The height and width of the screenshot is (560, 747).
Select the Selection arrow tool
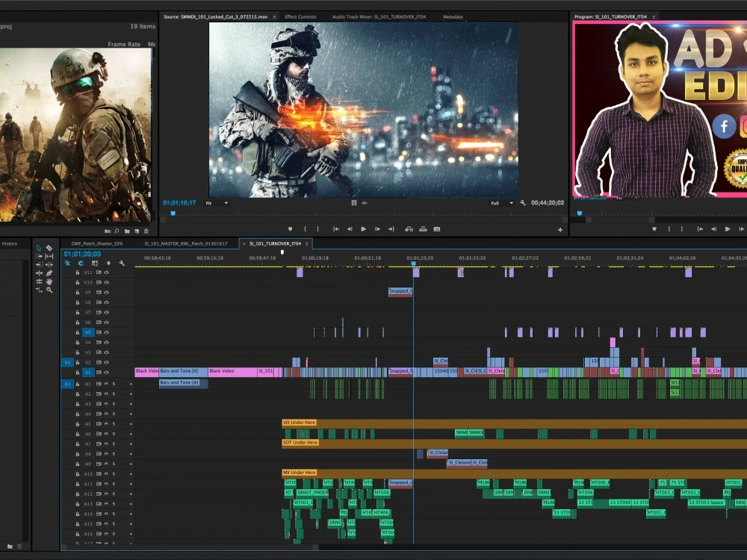39,248
